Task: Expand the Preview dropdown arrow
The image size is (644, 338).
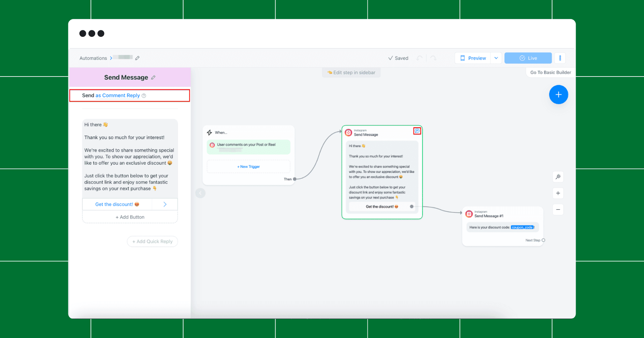Action: [x=496, y=58]
